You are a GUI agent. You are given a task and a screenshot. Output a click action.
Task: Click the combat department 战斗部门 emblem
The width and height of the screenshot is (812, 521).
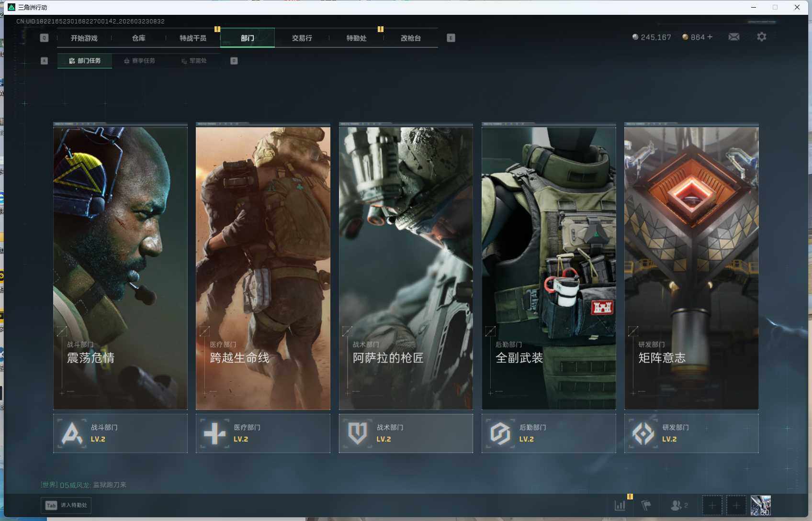coord(72,433)
